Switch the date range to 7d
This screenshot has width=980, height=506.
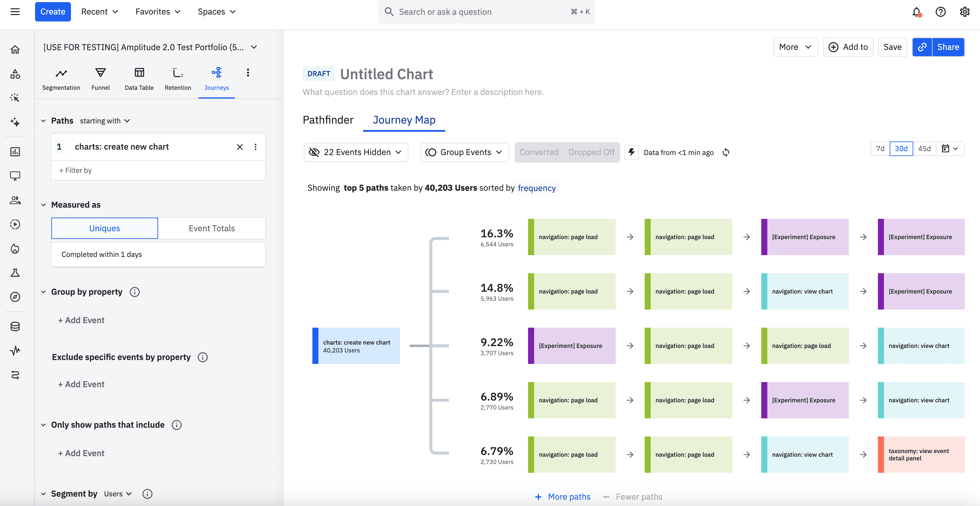(880, 148)
